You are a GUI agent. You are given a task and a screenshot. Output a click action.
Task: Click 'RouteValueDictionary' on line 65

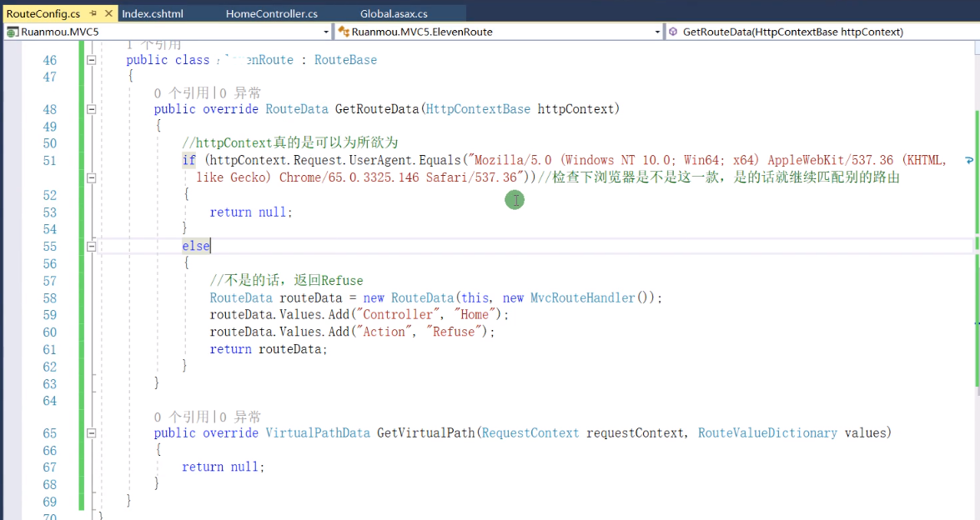tap(767, 433)
